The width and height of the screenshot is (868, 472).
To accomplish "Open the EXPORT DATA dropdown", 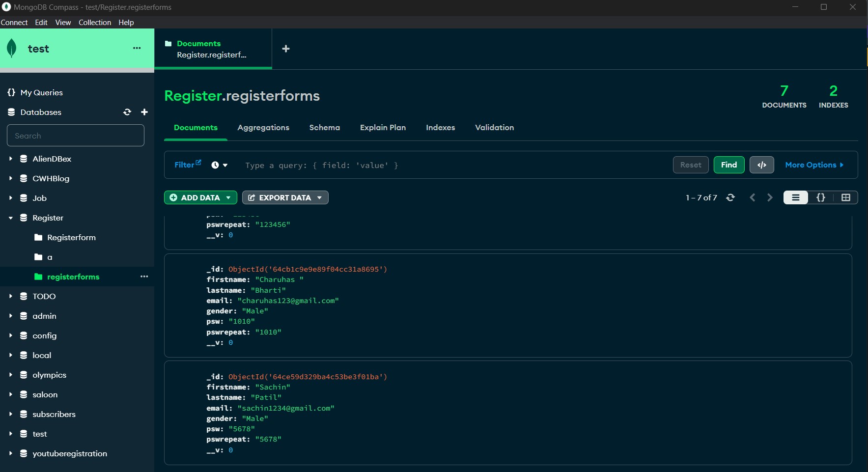I will 285,197.
